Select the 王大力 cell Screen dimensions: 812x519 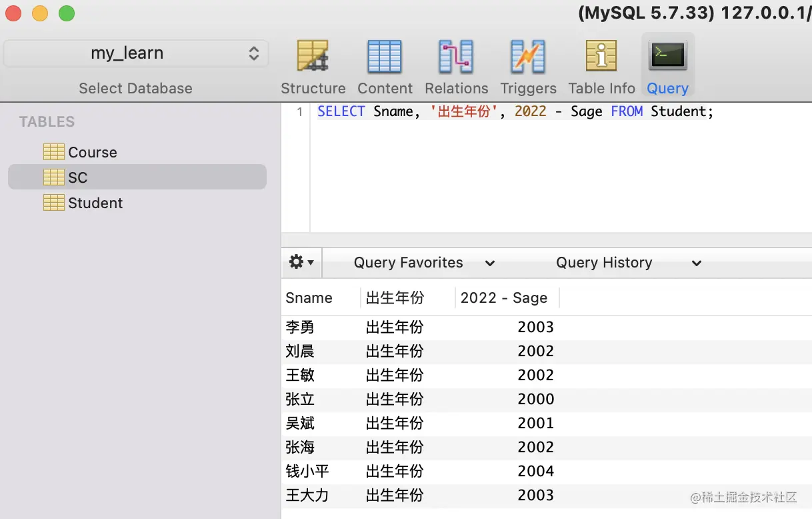(x=307, y=495)
